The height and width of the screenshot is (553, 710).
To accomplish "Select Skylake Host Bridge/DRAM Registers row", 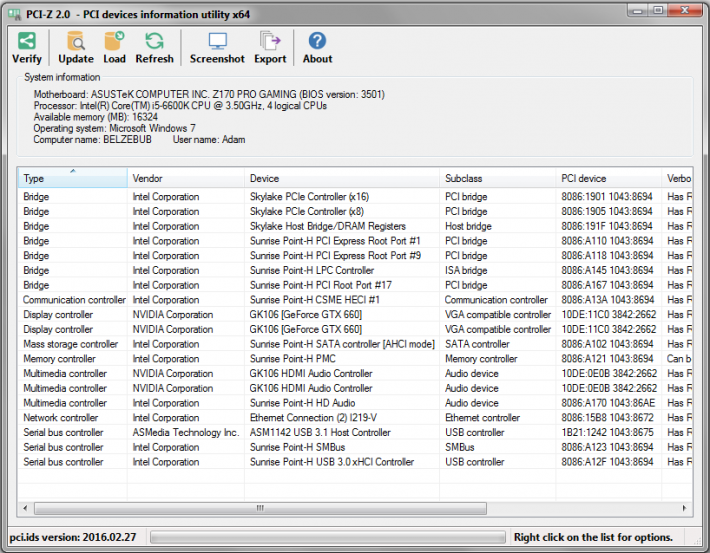I will [x=355, y=226].
